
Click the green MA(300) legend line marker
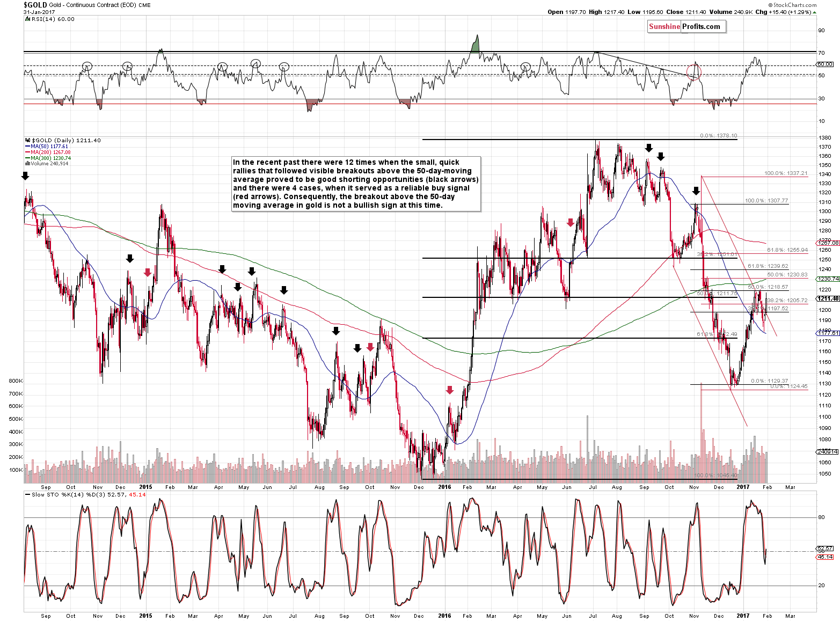(27, 158)
